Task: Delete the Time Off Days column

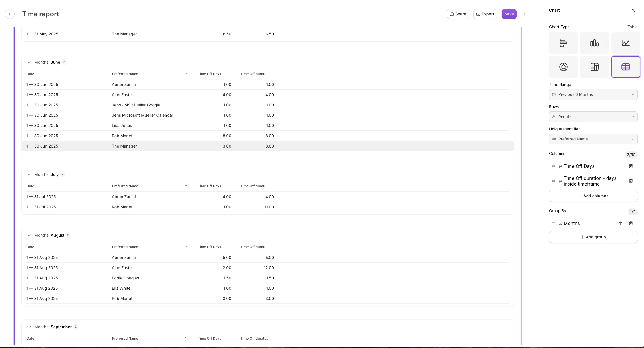Action: coord(631,166)
